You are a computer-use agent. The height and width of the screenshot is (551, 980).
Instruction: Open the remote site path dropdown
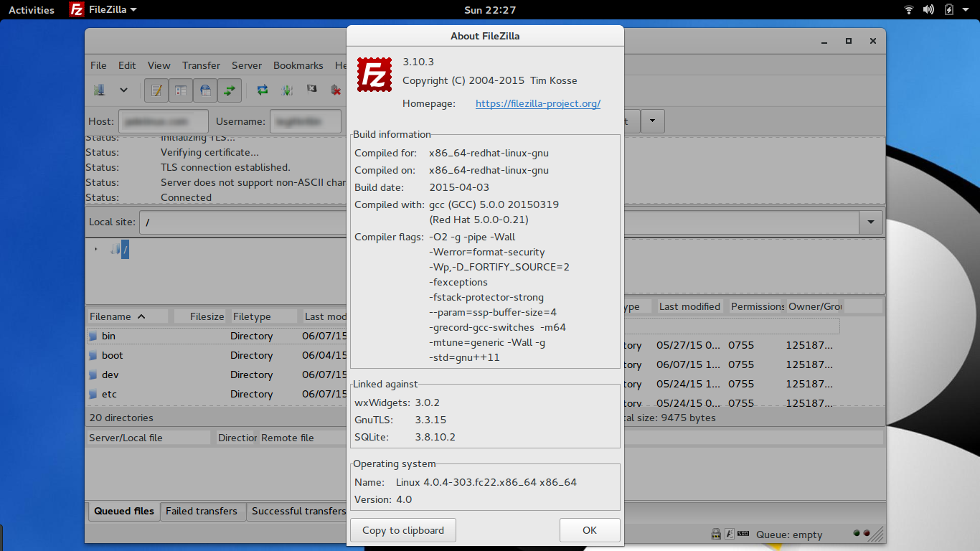point(871,222)
